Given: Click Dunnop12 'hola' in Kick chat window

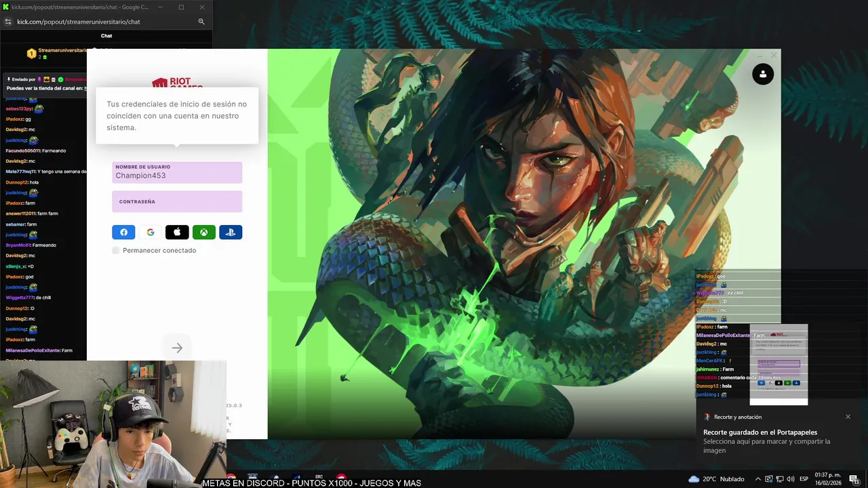Looking at the screenshot, I should point(22,182).
